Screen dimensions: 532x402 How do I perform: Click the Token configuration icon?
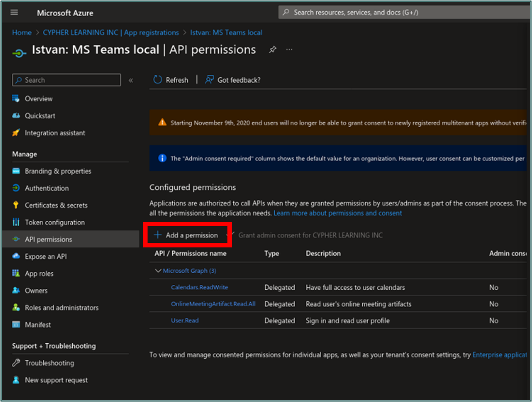tap(16, 222)
